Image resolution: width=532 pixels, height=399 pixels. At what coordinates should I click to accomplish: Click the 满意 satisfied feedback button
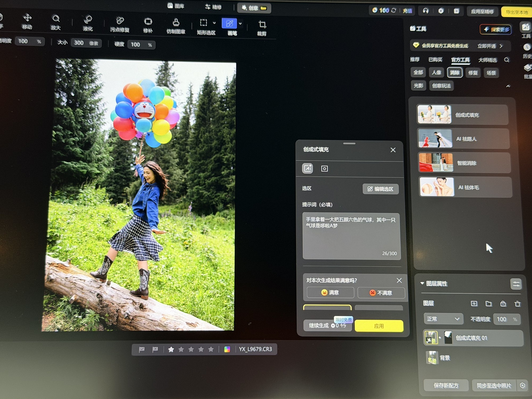(330, 292)
